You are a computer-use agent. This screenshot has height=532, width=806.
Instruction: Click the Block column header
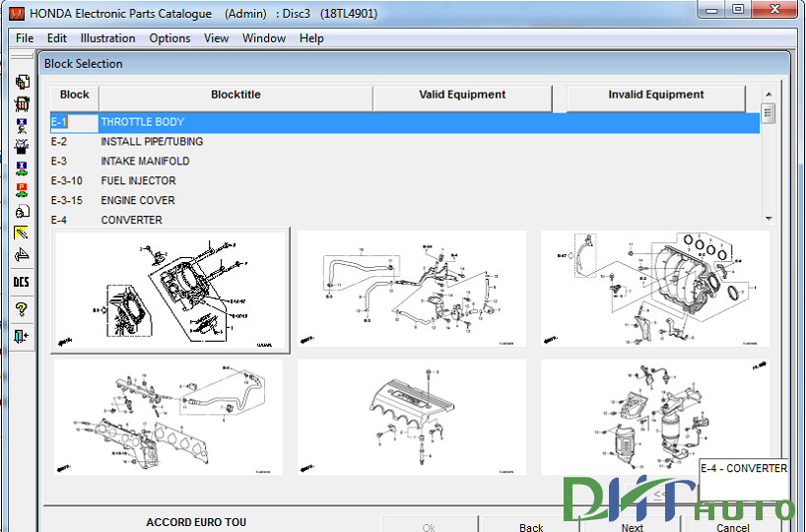click(x=75, y=99)
